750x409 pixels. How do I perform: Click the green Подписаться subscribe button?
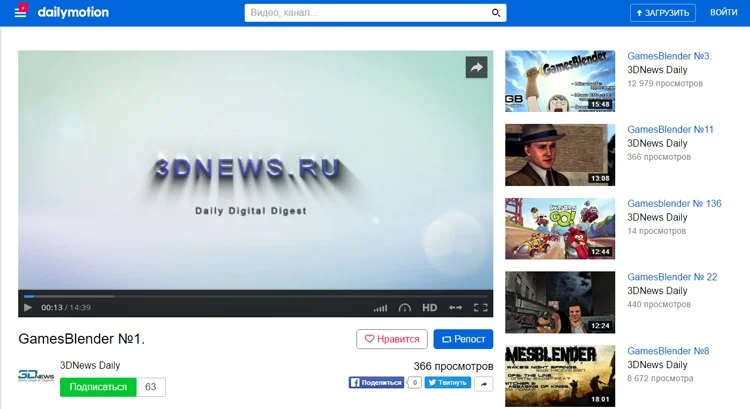[98, 387]
